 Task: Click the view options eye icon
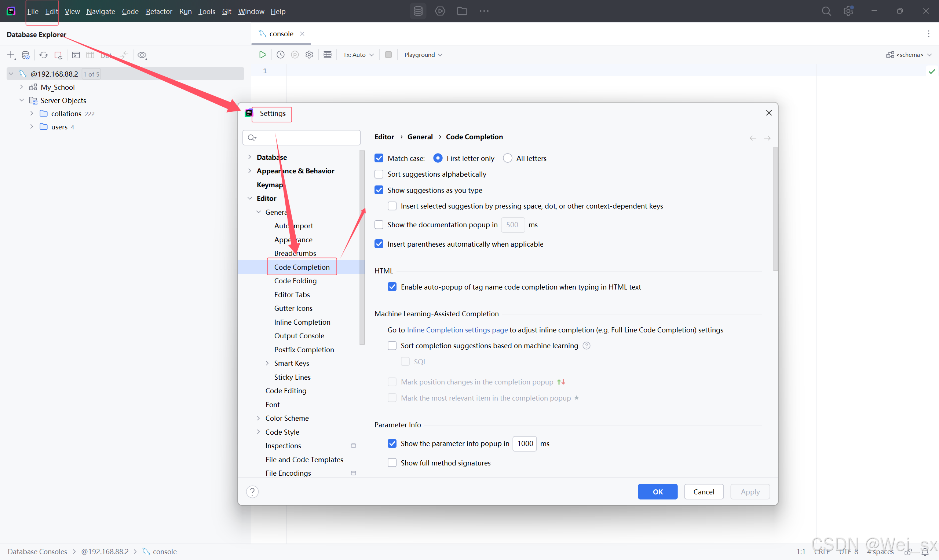click(x=142, y=55)
